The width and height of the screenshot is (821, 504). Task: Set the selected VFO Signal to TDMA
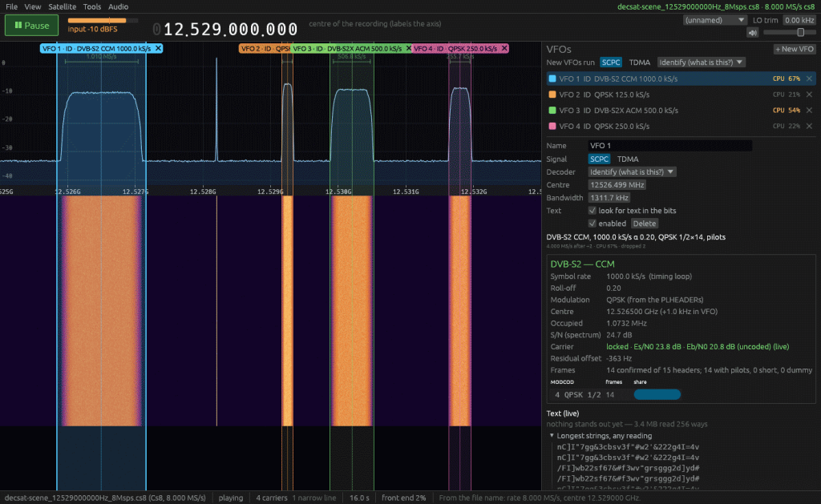coord(627,159)
